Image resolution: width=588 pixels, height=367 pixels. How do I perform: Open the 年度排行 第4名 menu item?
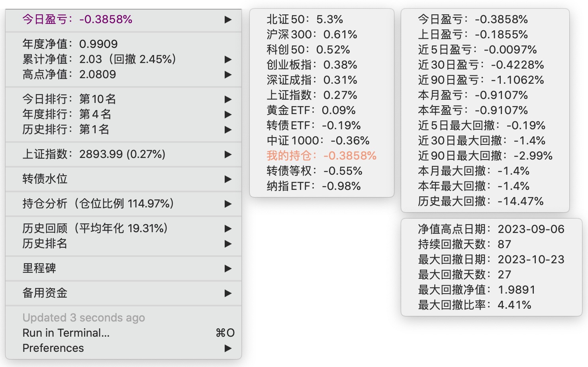67,114
